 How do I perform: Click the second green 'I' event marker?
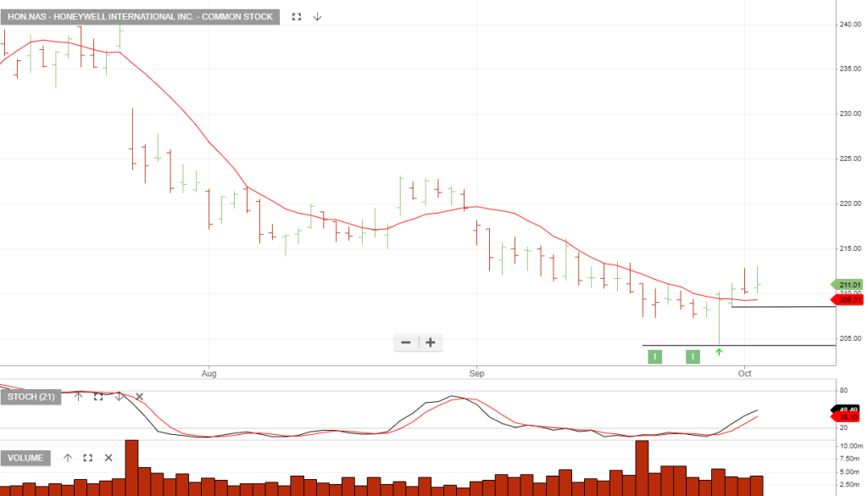click(693, 356)
